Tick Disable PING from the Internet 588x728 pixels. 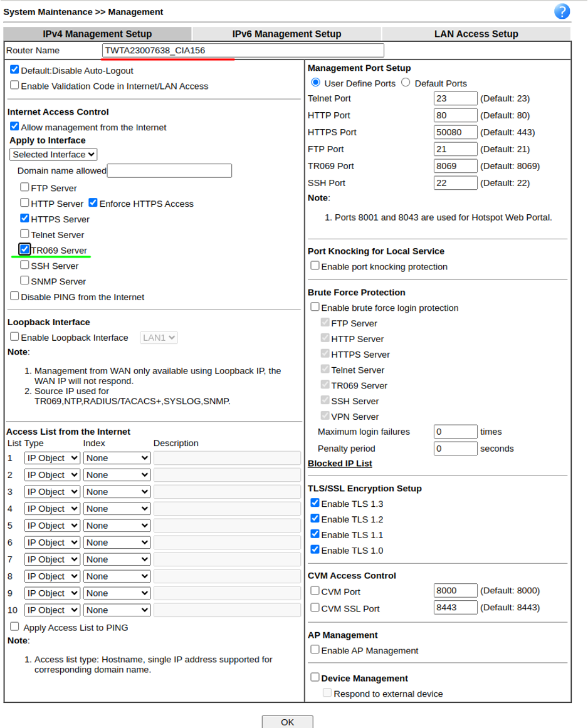pyautogui.click(x=15, y=296)
